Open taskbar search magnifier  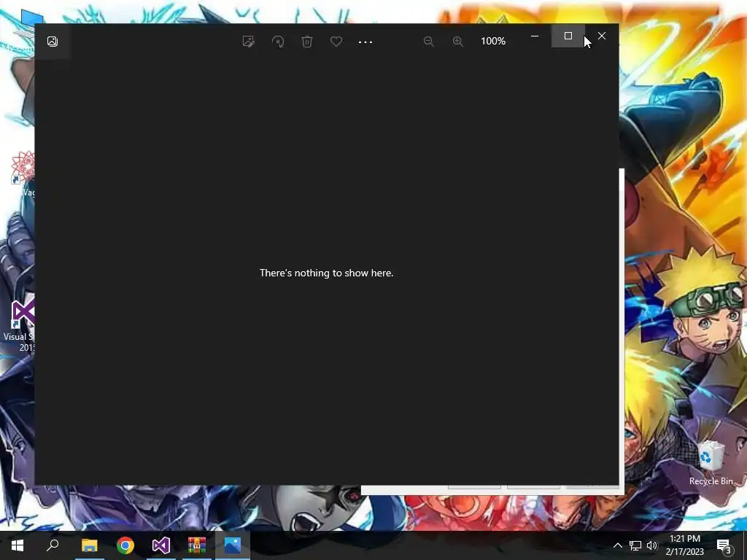click(x=53, y=545)
